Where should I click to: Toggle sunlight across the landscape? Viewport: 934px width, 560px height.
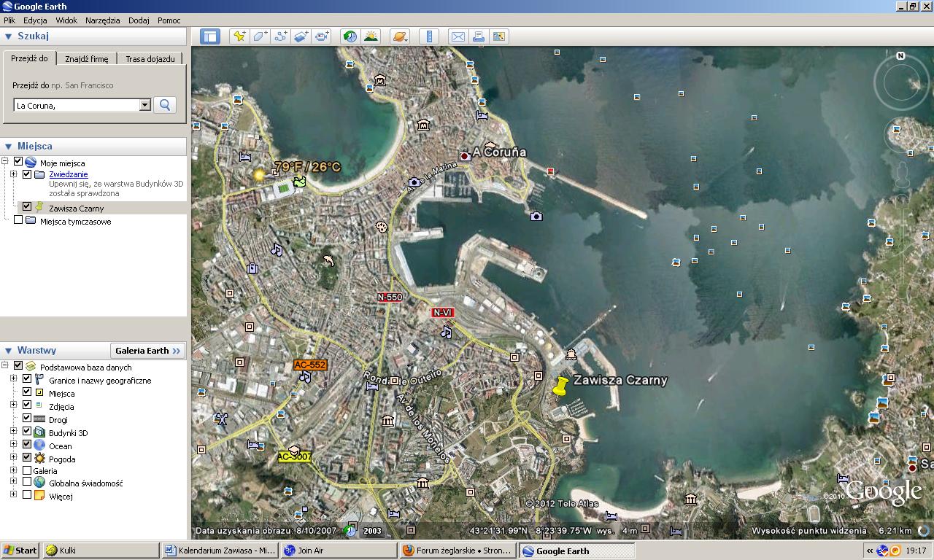[371, 36]
